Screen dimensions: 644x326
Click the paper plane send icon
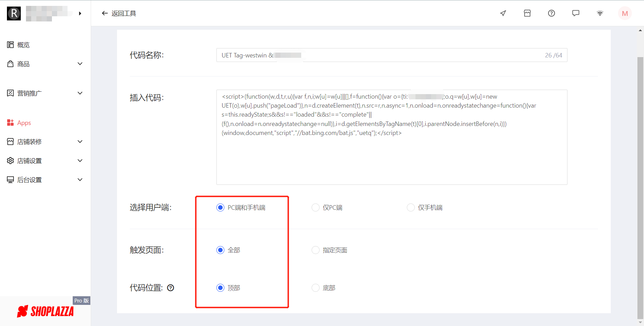(503, 13)
